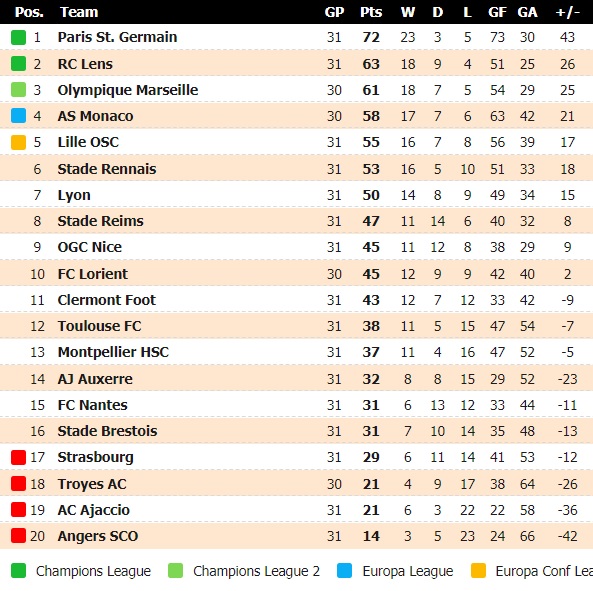Open the Stade Rennais team link
The image size is (593, 591).
click(107, 169)
